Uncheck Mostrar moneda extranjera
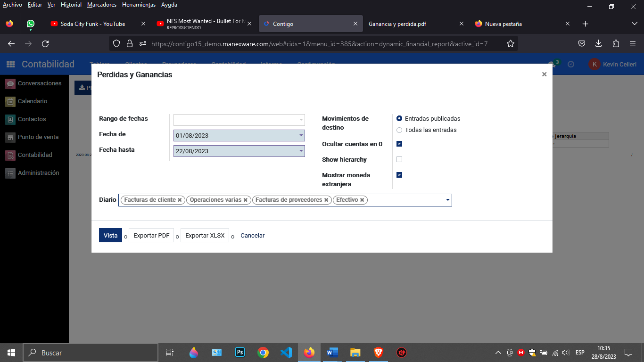This screenshot has height=362, width=644. point(399,175)
